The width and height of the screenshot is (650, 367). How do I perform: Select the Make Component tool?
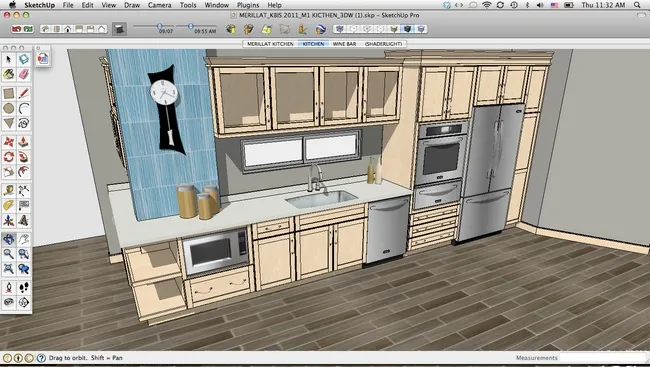pos(24,59)
